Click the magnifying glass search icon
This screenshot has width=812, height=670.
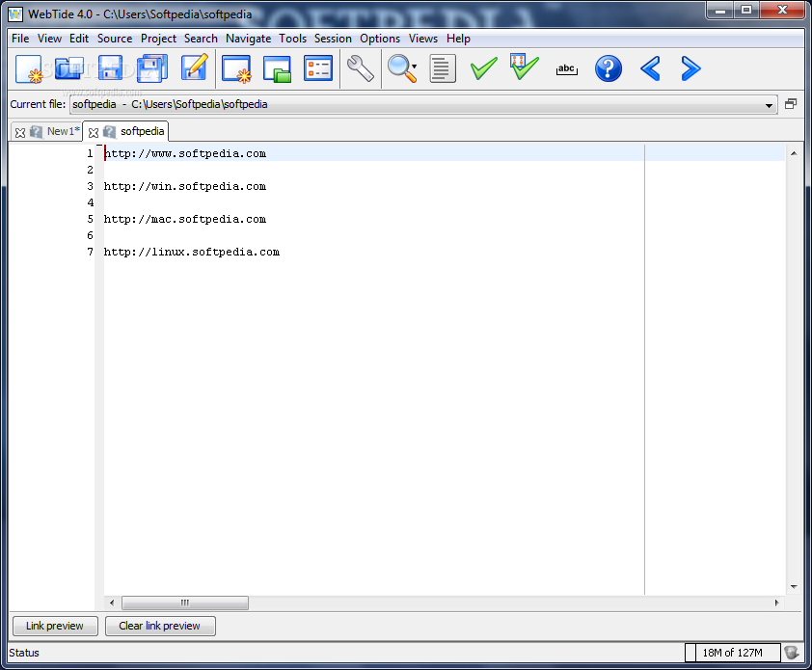[x=400, y=68]
